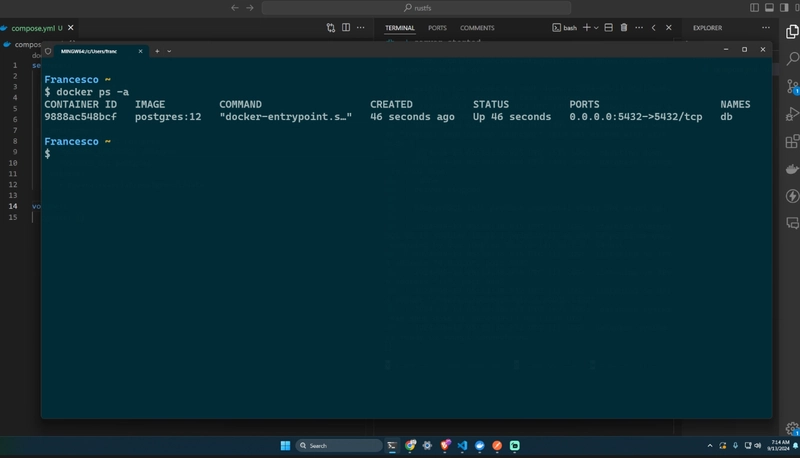
Task: Open Search view in VS Code activity bar
Action: tap(792, 59)
